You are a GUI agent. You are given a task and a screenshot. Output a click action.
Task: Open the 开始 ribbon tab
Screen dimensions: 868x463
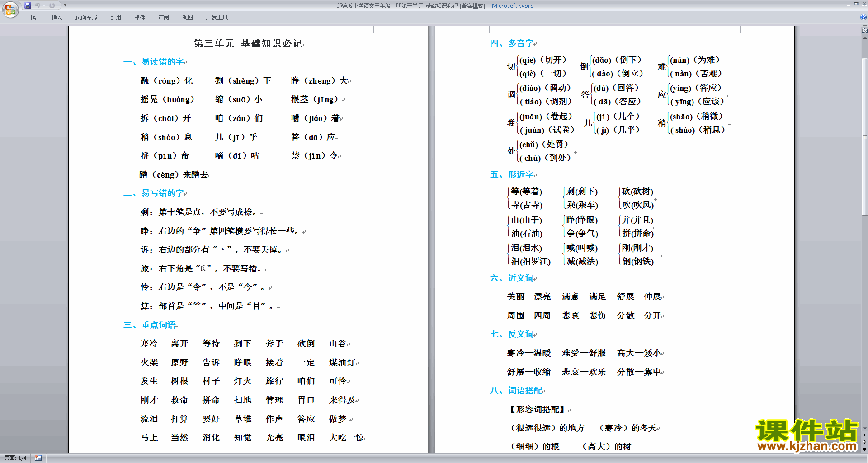[x=33, y=18]
